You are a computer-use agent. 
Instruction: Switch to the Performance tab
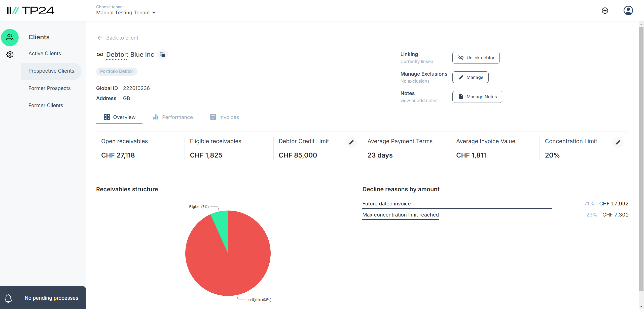[173, 117]
